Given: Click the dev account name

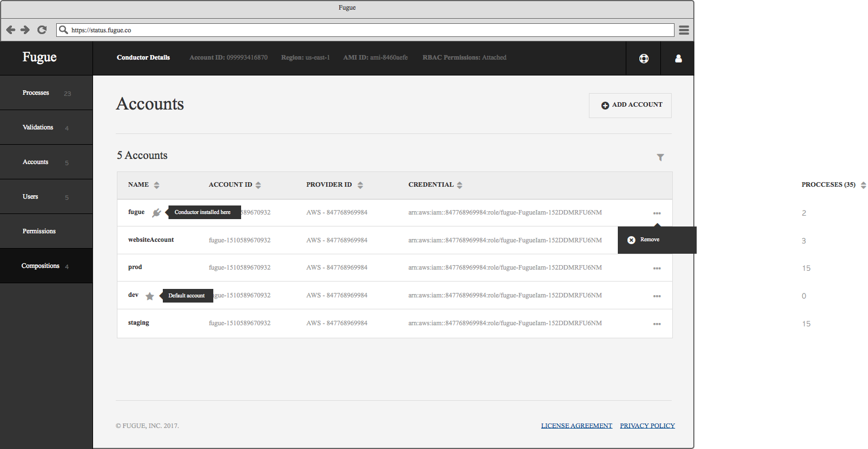Looking at the screenshot, I should [133, 295].
